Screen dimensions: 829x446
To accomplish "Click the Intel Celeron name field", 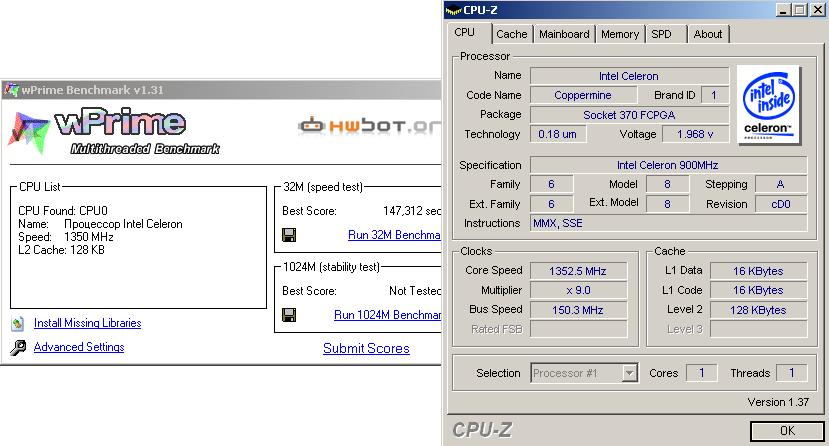I will point(629,76).
